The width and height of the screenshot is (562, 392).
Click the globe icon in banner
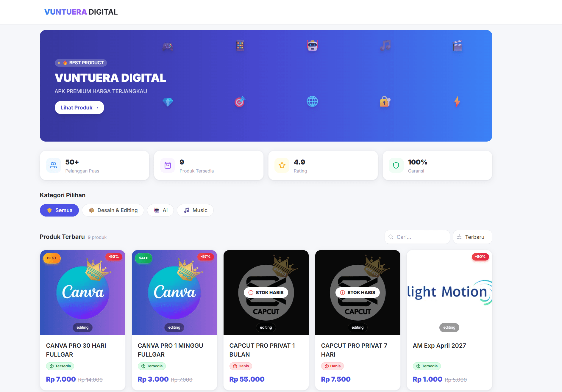[312, 102]
